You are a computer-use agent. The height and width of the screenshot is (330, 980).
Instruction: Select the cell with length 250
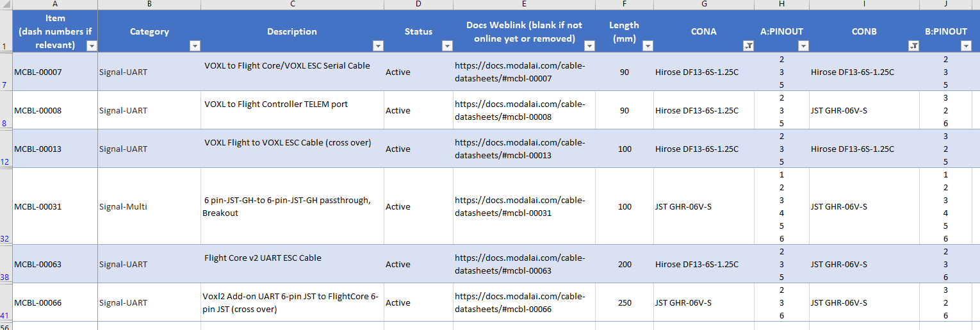(625, 302)
